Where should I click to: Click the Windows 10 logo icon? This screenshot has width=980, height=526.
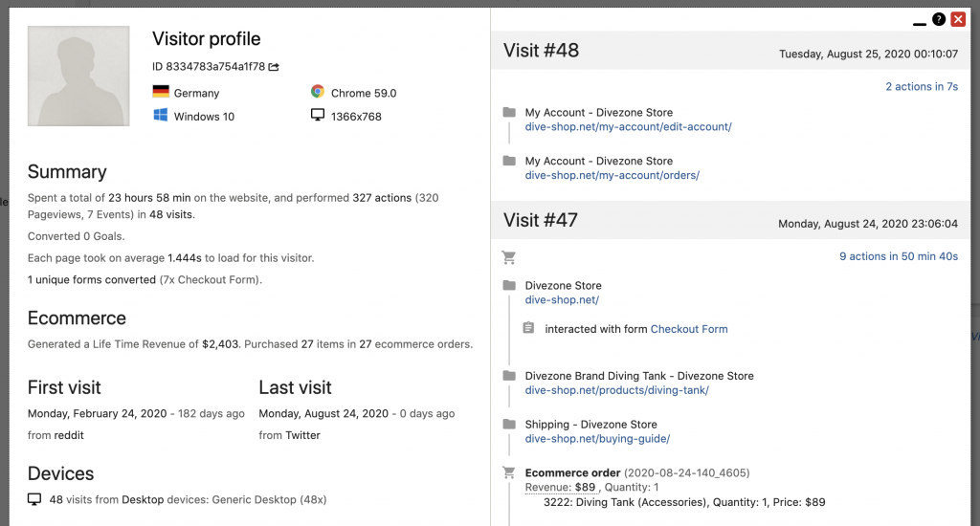click(x=161, y=115)
